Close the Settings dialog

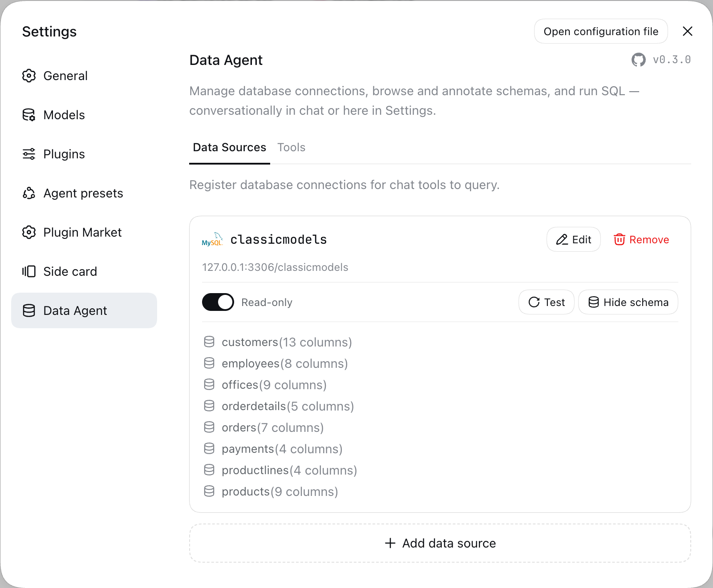tap(688, 31)
